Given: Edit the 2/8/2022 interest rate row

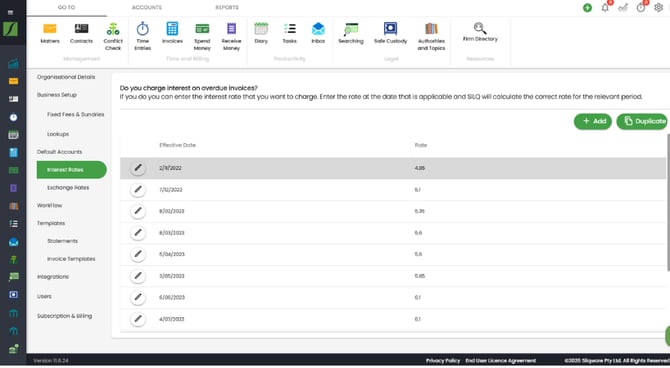Looking at the screenshot, I should pos(138,168).
